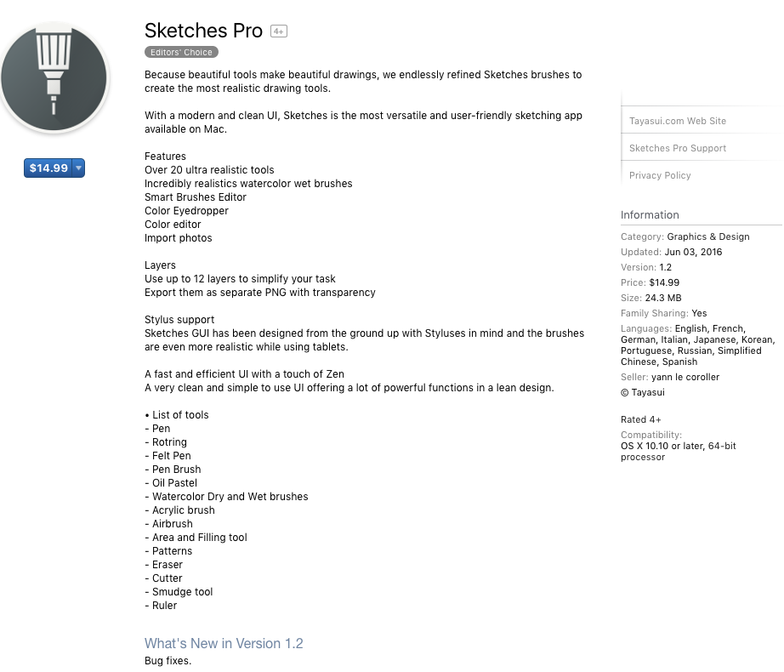The image size is (784, 672).
Task: Click the Sketches Pro title heading
Action: coord(203,31)
